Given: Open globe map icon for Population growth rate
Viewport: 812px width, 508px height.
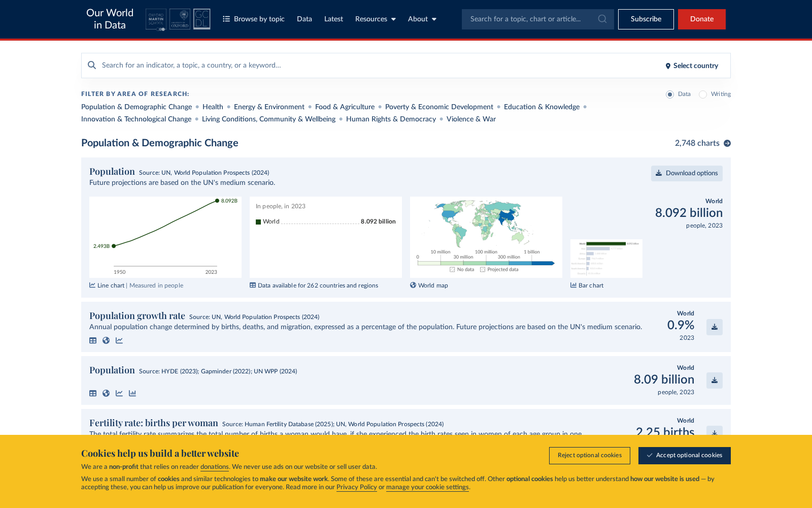Looking at the screenshot, I should pos(106,340).
